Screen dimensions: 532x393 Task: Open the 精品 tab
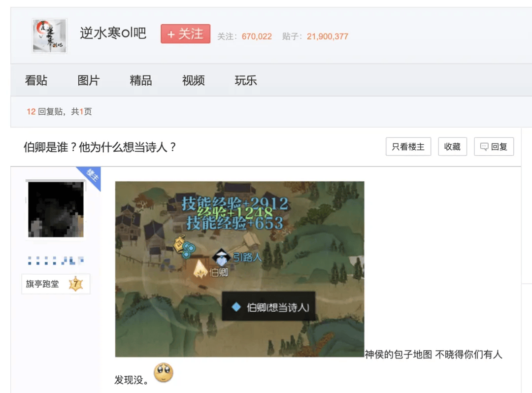pos(141,80)
